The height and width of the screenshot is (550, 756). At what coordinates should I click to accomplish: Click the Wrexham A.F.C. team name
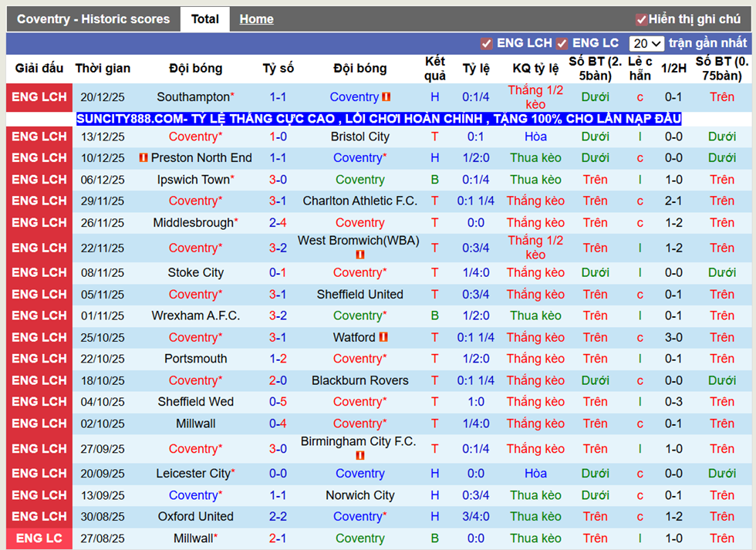[195, 315]
